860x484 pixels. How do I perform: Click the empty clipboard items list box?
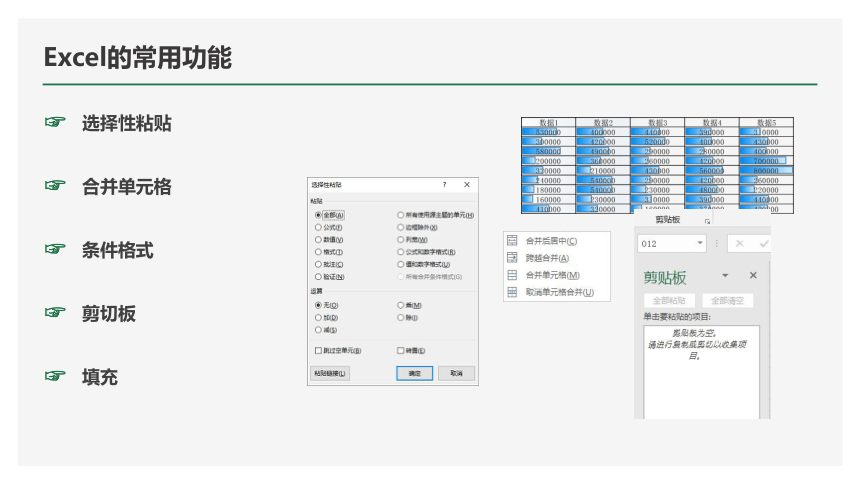(x=701, y=372)
